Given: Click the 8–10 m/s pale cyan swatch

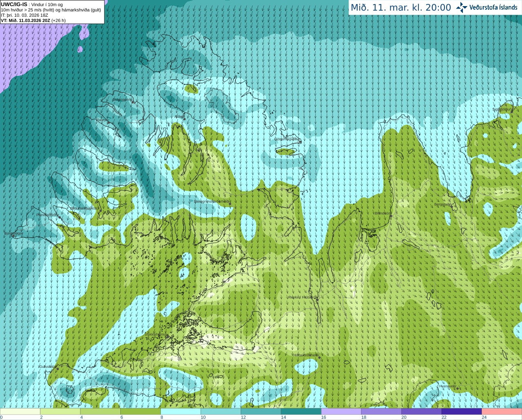Looking at the screenshot, I should click(181, 411).
